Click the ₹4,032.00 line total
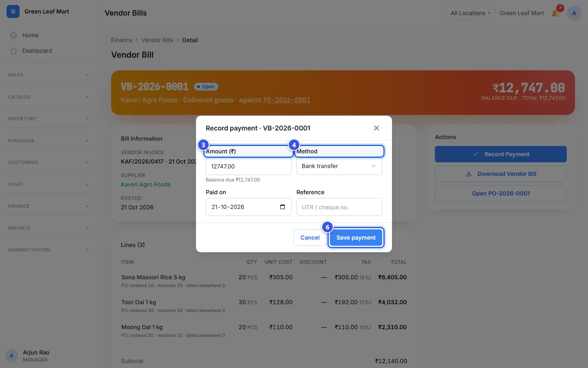Image resolution: width=588 pixels, height=368 pixels. pyautogui.click(x=392, y=302)
